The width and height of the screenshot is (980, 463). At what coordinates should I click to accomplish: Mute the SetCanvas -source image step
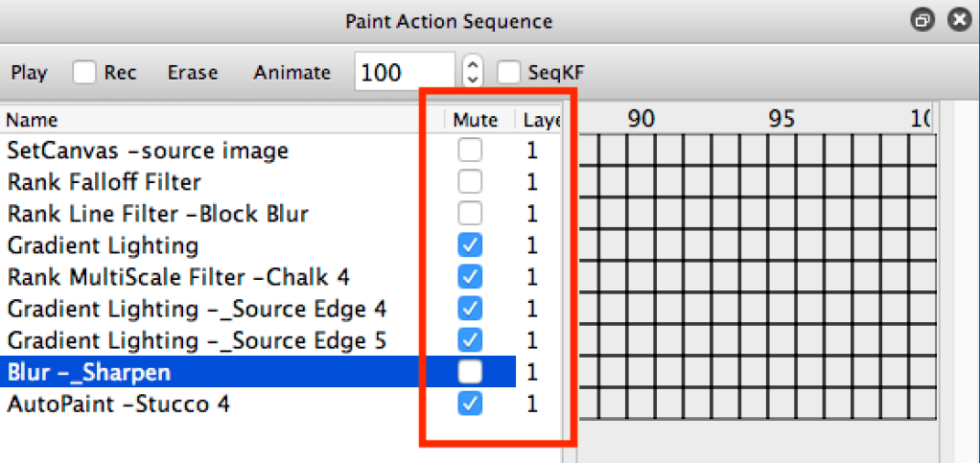(470, 150)
